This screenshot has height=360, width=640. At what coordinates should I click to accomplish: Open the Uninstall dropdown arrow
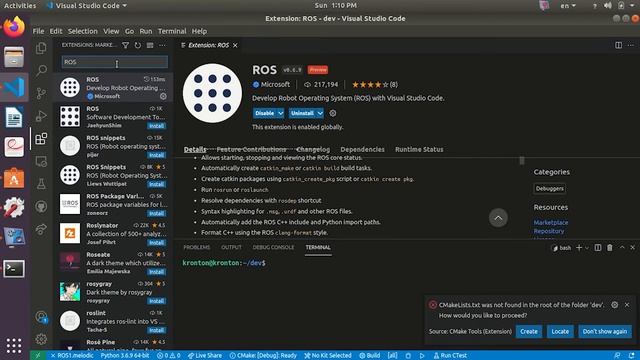[x=320, y=113]
